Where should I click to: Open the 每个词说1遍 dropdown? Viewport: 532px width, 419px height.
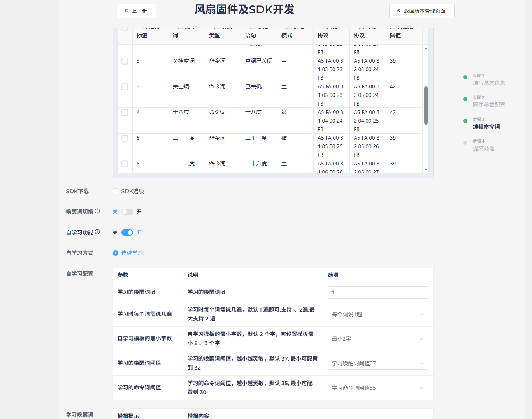377,314
